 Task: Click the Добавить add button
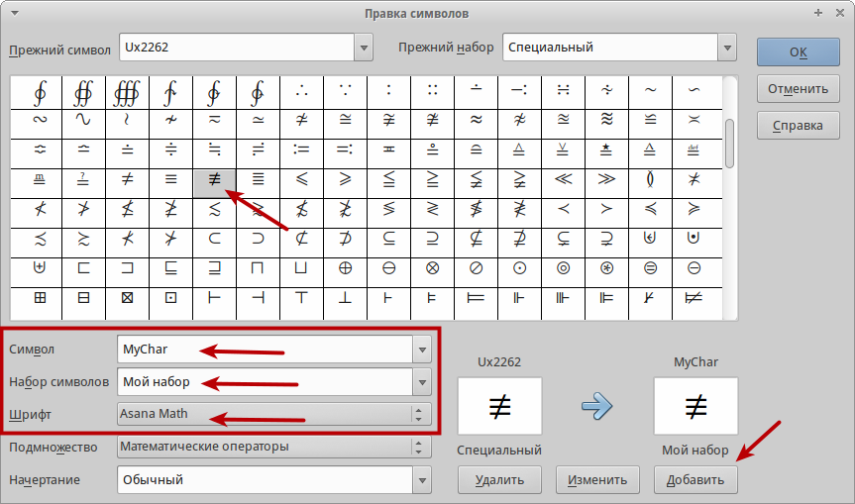pyautogui.click(x=695, y=480)
